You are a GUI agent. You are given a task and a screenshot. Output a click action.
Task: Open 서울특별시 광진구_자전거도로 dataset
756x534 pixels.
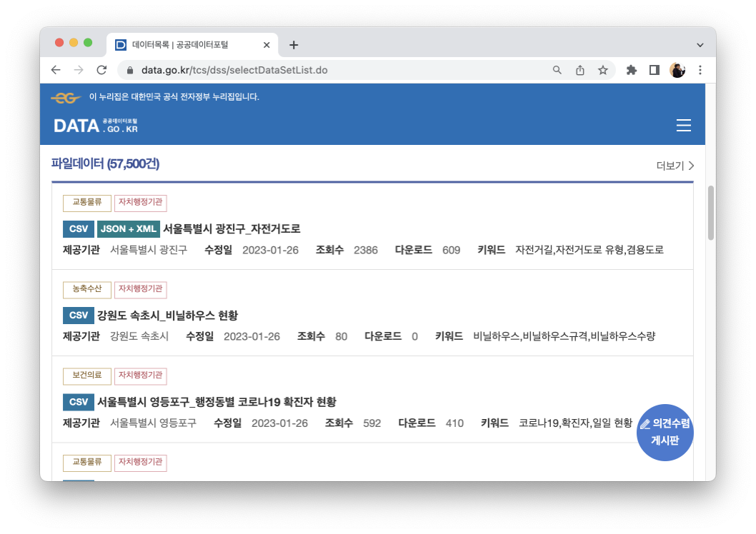(x=232, y=228)
